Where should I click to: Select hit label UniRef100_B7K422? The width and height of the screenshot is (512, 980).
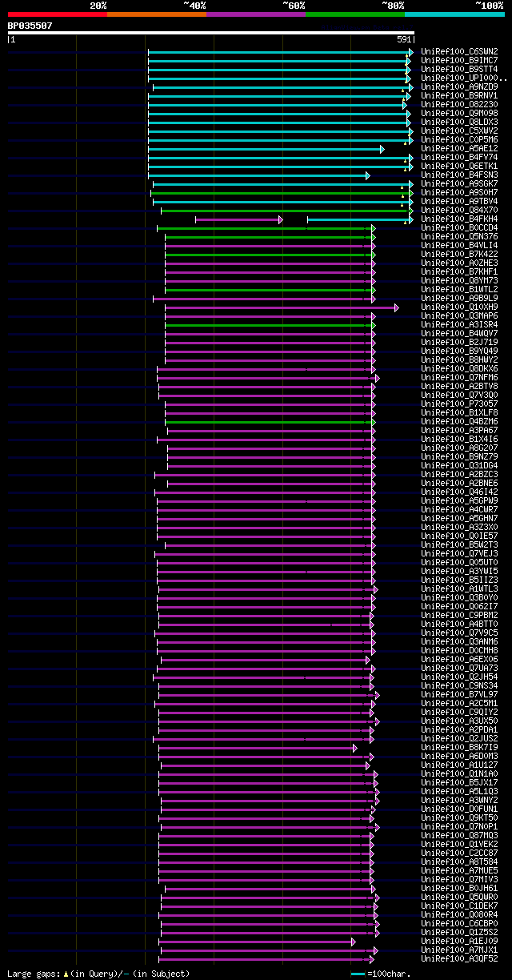pyautogui.click(x=459, y=254)
